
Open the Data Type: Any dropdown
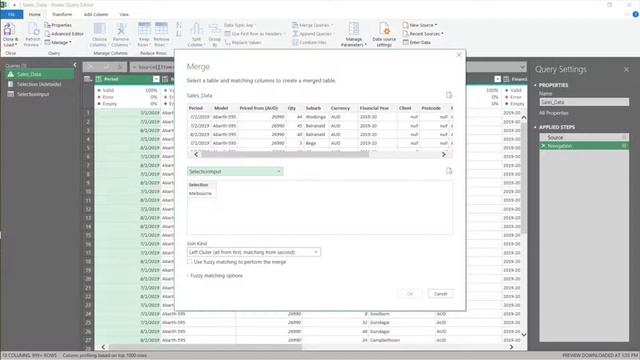(240, 25)
